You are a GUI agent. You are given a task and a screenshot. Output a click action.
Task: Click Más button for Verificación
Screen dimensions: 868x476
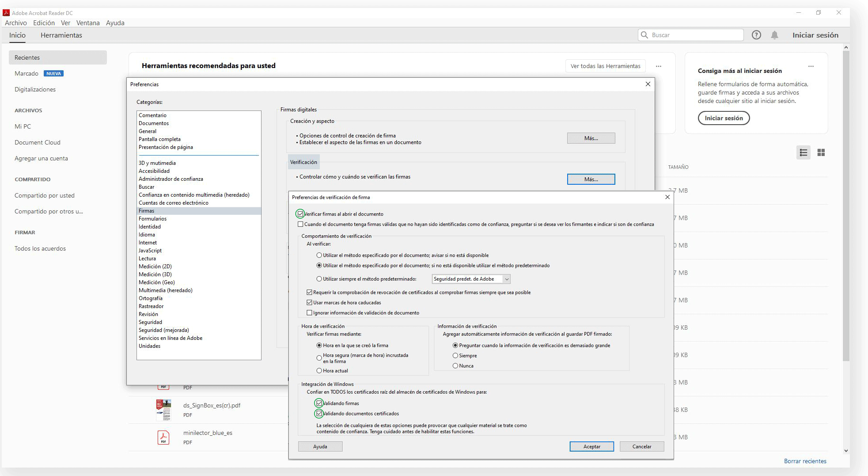(591, 179)
